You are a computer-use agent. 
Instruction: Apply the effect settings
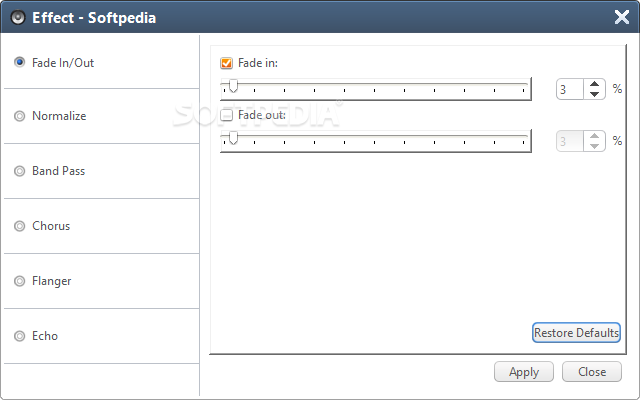point(524,372)
